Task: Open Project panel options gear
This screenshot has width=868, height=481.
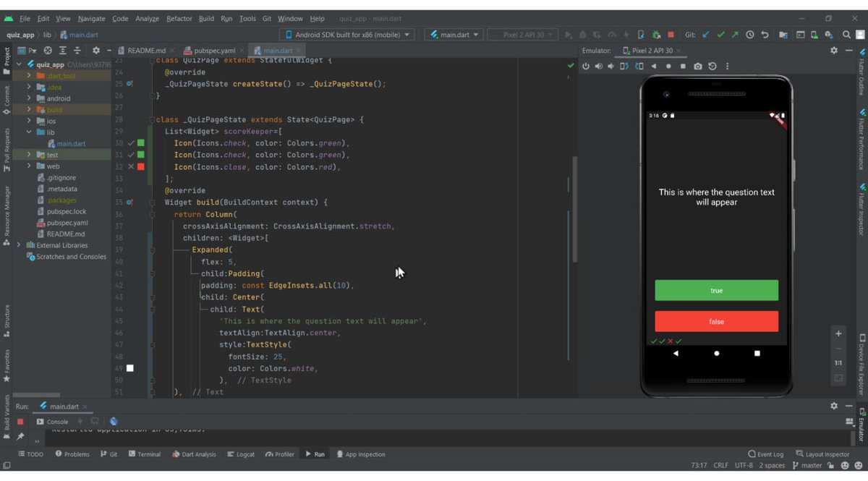Action: [x=96, y=51]
